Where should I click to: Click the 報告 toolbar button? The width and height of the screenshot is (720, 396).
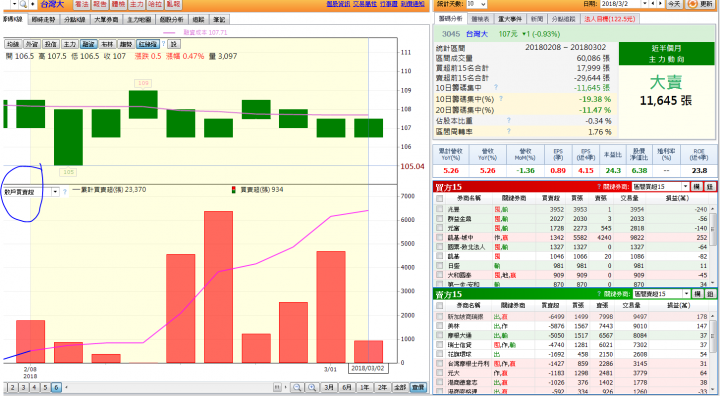pos(100,5)
